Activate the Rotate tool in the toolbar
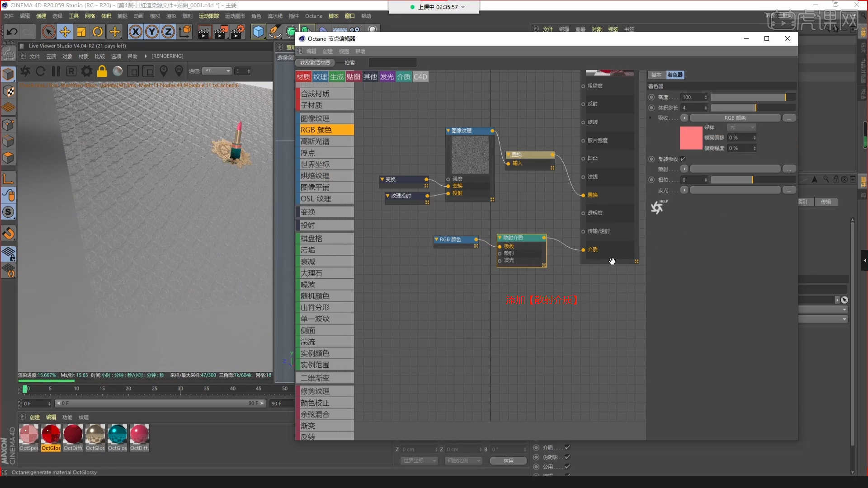The height and width of the screenshot is (488, 868). [x=98, y=32]
